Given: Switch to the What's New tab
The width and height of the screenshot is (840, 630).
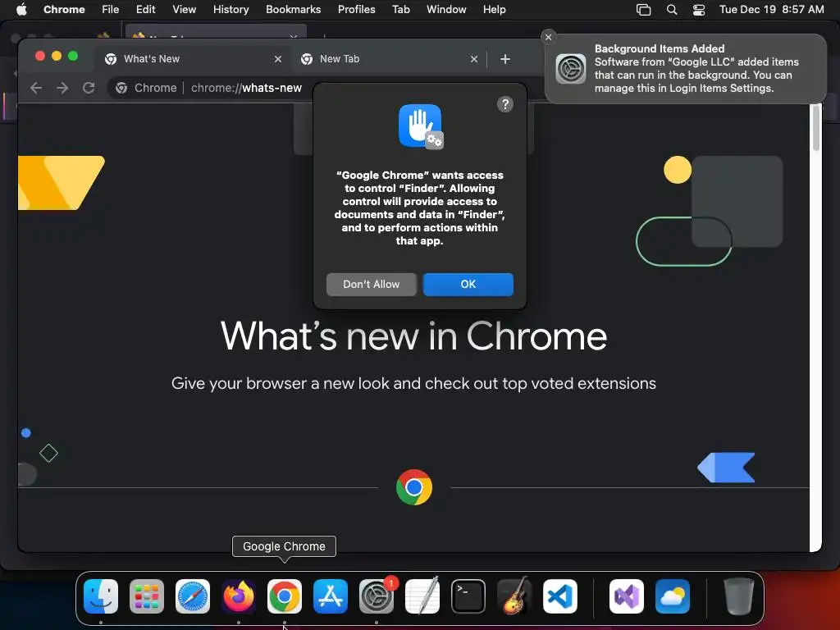Looking at the screenshot, I should click(193, 59).
